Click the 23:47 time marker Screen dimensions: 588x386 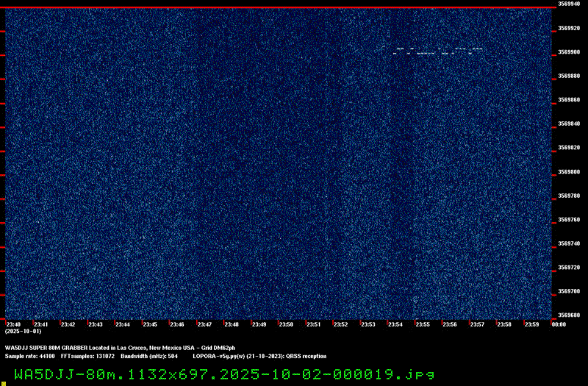(x=204, y=324)
